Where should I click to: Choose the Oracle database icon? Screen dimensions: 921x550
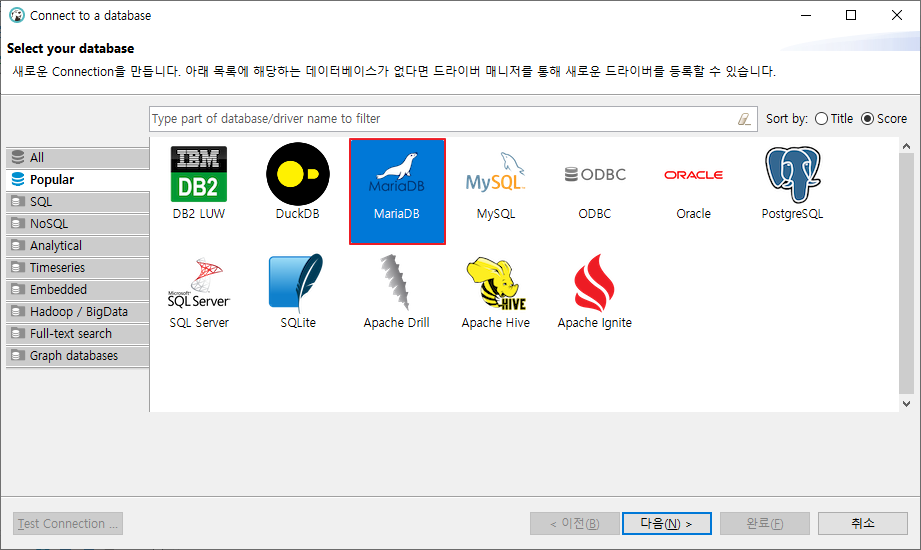pyautogui.click(x=694, y=175)
